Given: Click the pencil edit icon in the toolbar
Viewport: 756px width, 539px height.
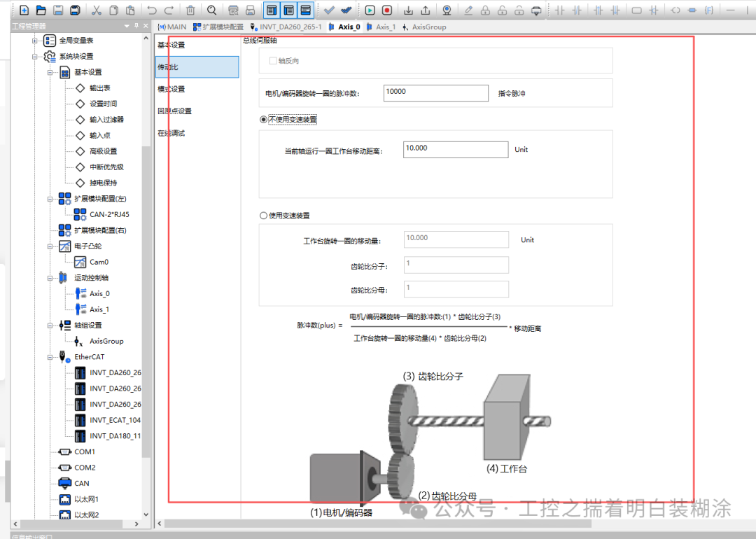Looking at the screenshot, I should coord(468,10).
